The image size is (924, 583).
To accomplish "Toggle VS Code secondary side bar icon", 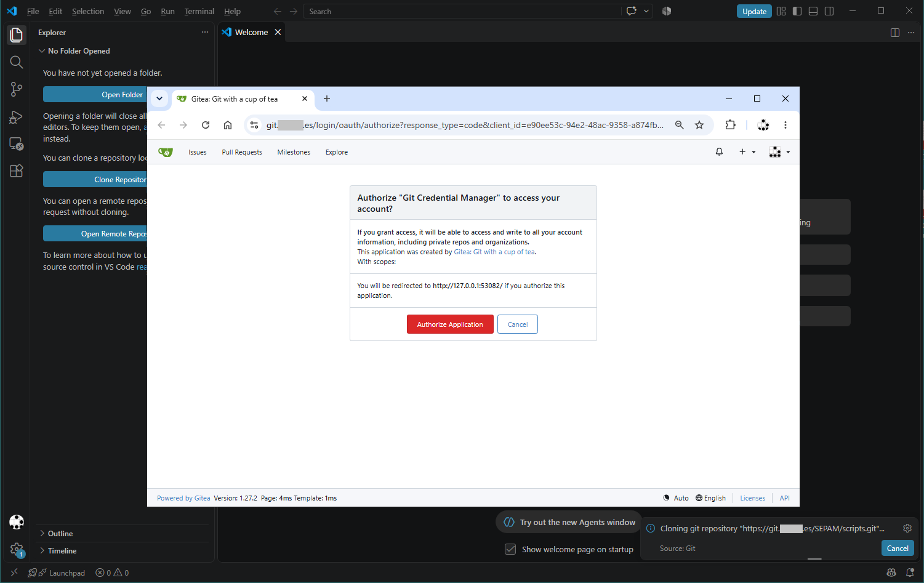I will click(x=829, y=11).
